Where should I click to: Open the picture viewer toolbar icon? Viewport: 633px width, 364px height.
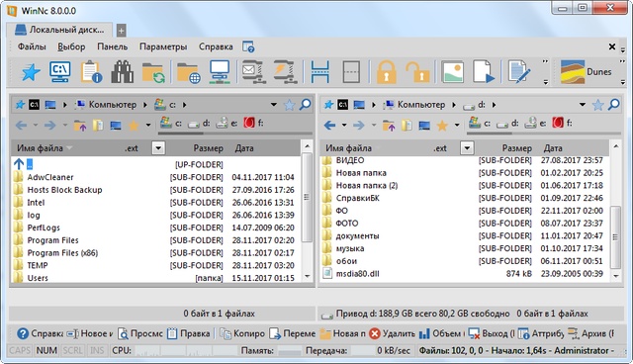pos(452,72)
